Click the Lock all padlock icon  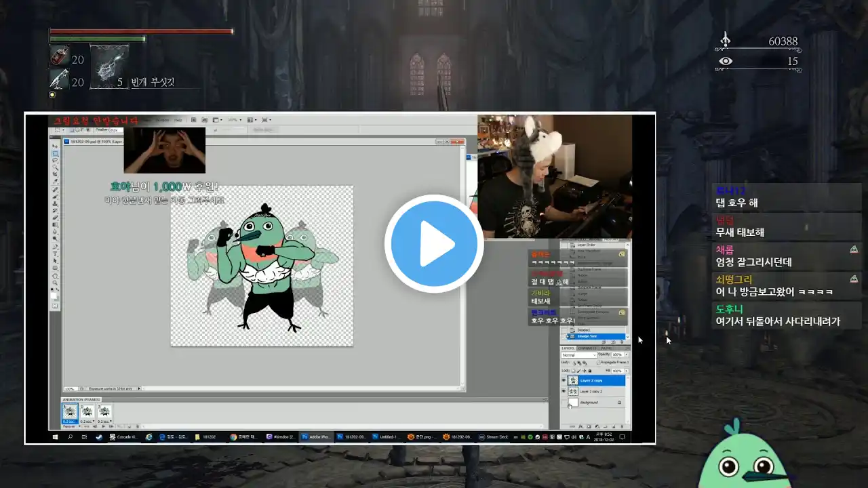pyautogui.click(x=590, y=371)
